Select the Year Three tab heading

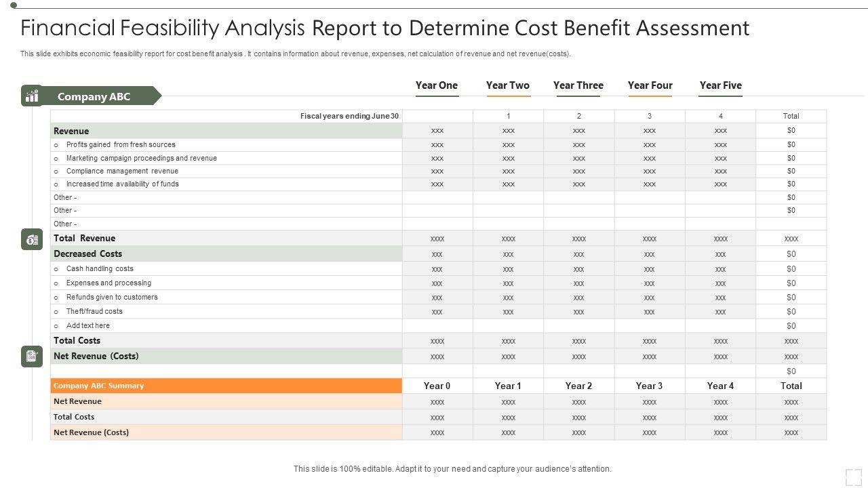(x=578, y=85)
